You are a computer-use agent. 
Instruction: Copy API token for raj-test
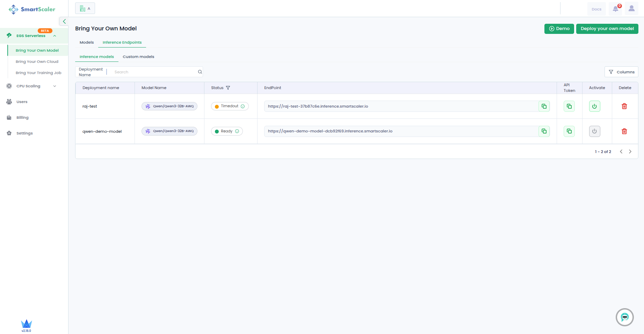tap(569, 106)
